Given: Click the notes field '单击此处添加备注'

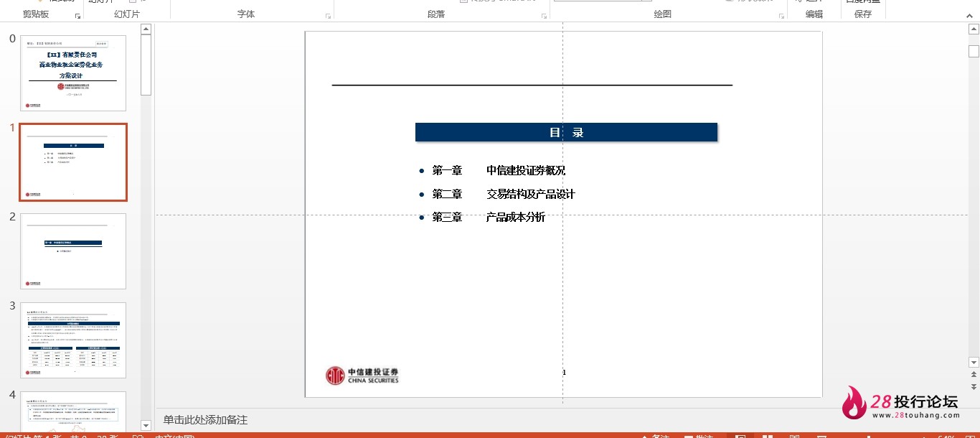Looking at the screenshot, I should [205, 420].
